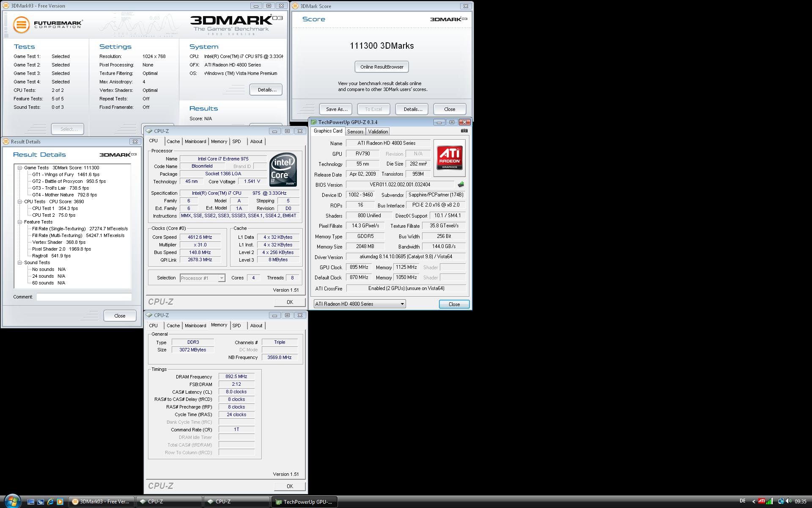Close the Result Details window via Close button
812x508 pixels.
(120, 316)
